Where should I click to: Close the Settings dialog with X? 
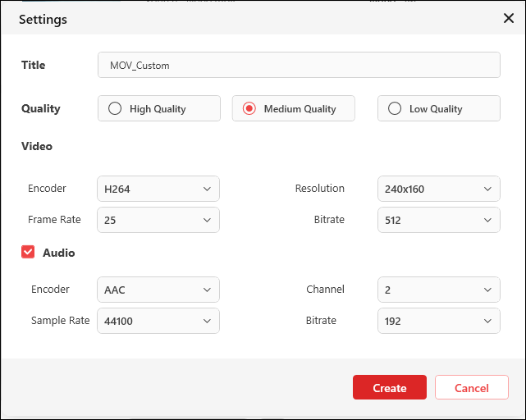point(508,18)
